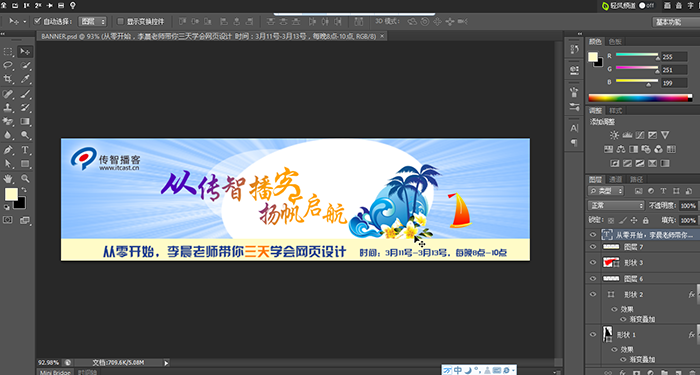Hide layer 形状 1
700x375 pixels.
593,334
